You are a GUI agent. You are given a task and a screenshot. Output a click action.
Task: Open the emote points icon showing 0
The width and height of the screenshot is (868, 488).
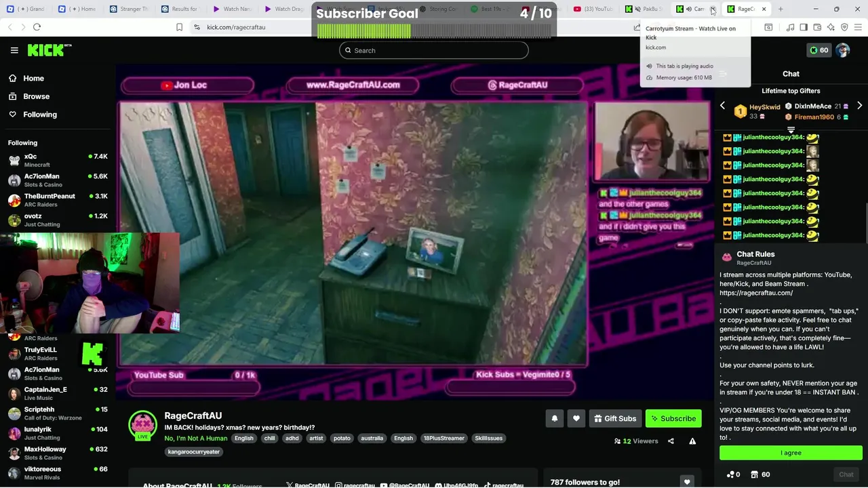[733, 474]
